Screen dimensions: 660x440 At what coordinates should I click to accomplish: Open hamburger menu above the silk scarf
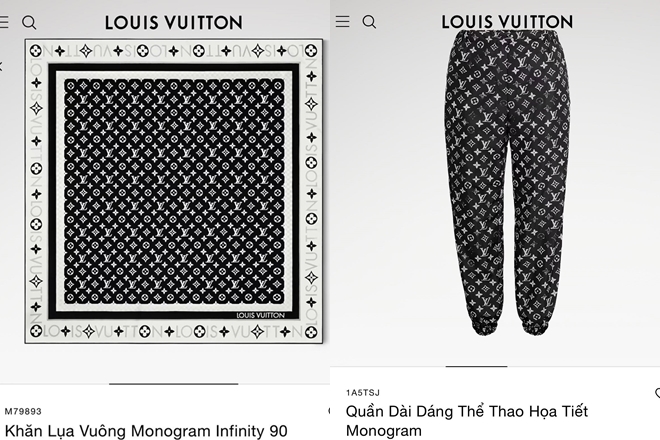(x=4, y=22)
